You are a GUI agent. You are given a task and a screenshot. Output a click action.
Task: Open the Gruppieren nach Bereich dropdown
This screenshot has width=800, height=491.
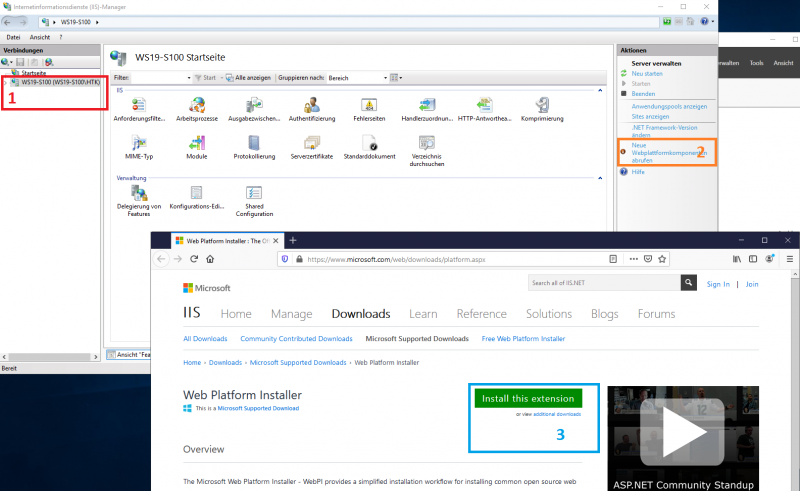(x=385, y=77)
